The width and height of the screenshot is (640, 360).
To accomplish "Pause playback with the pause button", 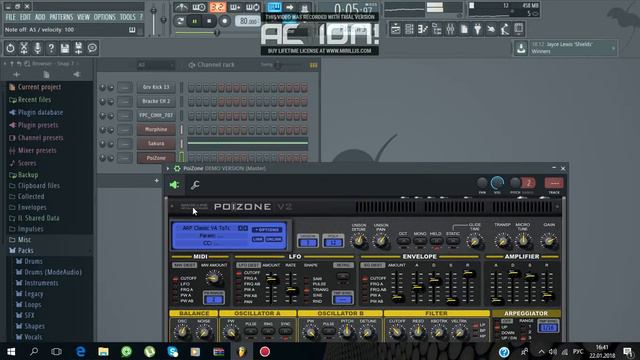I will (x=195, y=21).
